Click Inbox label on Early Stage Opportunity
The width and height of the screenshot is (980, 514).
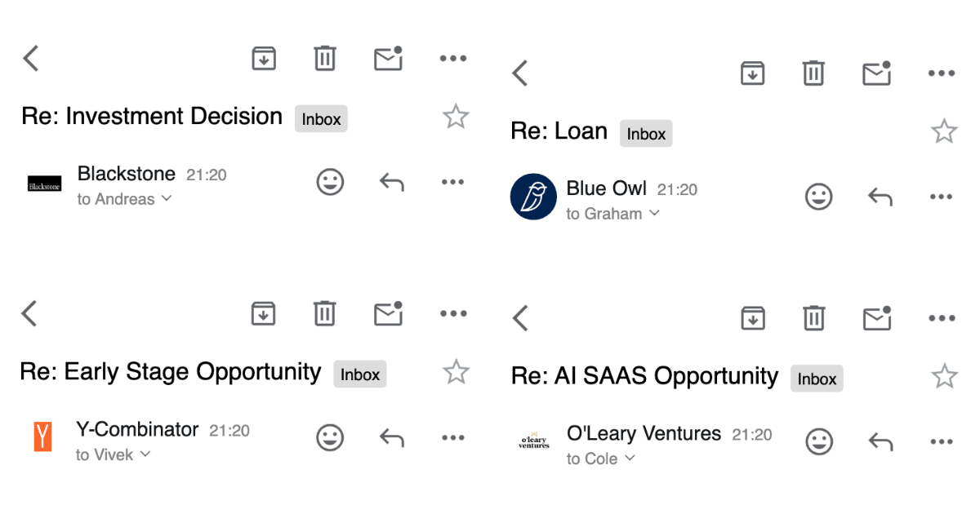pyautogui.click(x=359, y=374)
